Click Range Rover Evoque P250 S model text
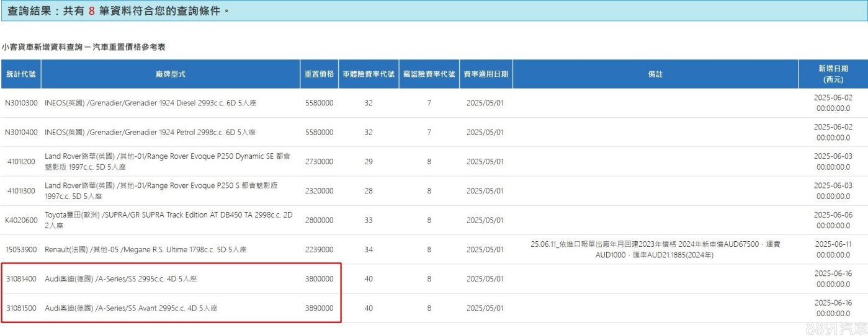This screenshot has height=336, width=868. [x=161, y=191]
